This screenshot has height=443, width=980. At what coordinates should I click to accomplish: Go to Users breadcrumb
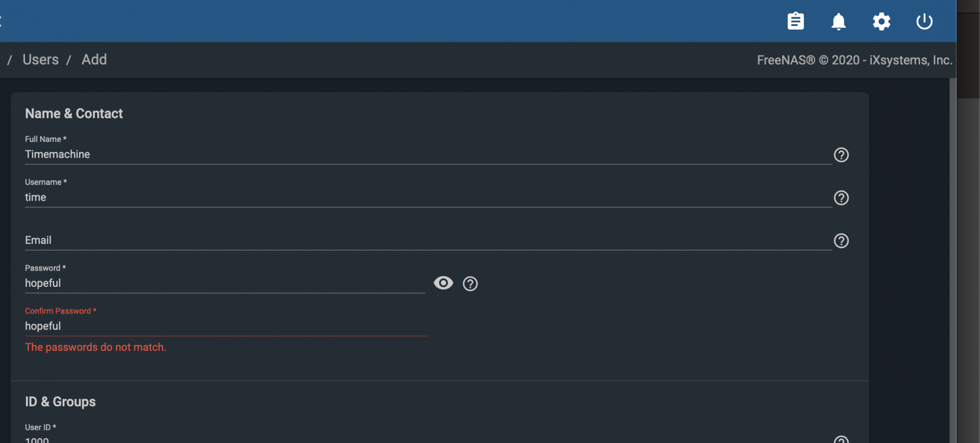coord(40,60)
